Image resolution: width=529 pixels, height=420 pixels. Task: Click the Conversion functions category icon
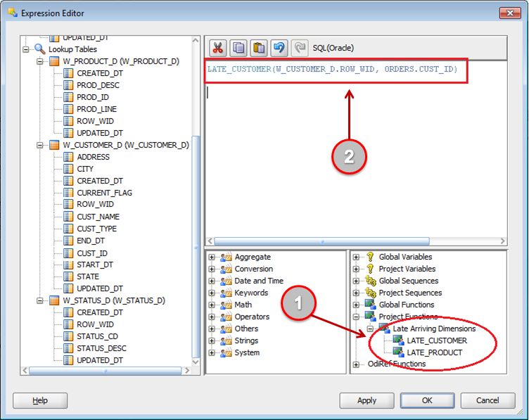point(226,269)
